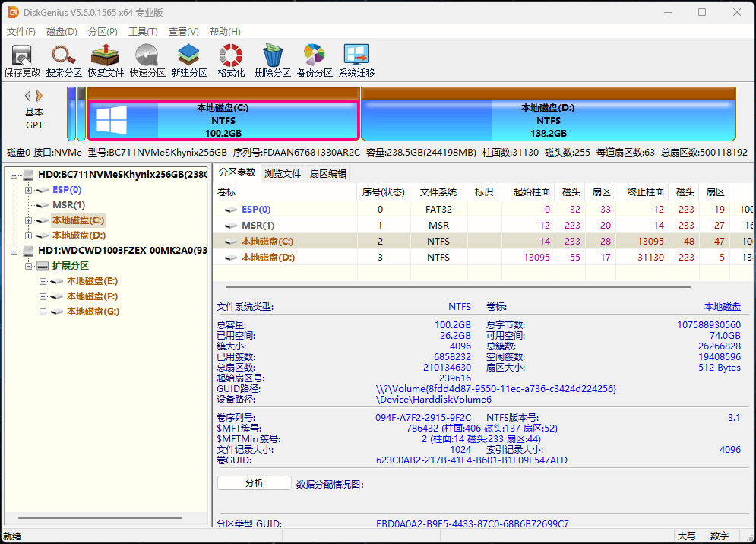Image resolution: width=756 pixels, height=544 pixels.
Task: Expand 本地磁盘(G:) node in tree
Action: coord(43,312)
